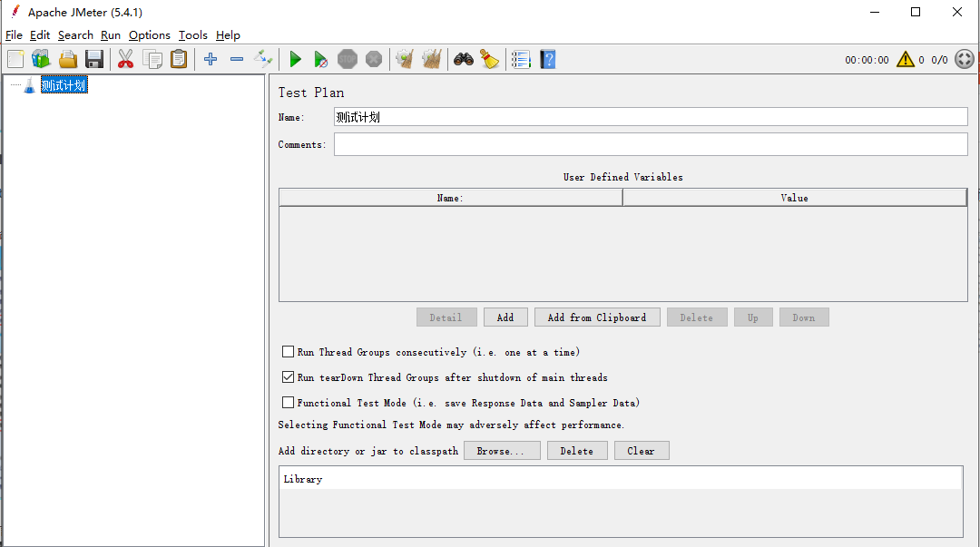Click the Reset Search brush icon
980x547 pixels.
click(489, 59)
